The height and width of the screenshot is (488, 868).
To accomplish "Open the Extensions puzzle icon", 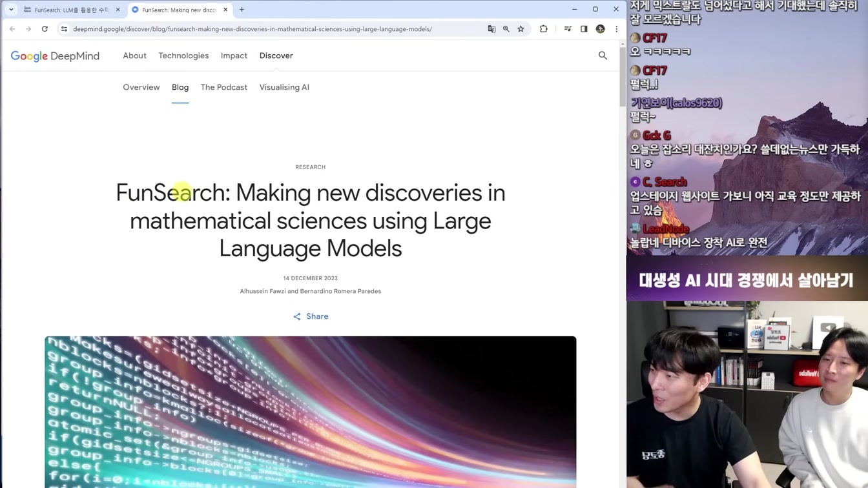I will (x=544, y=29).
